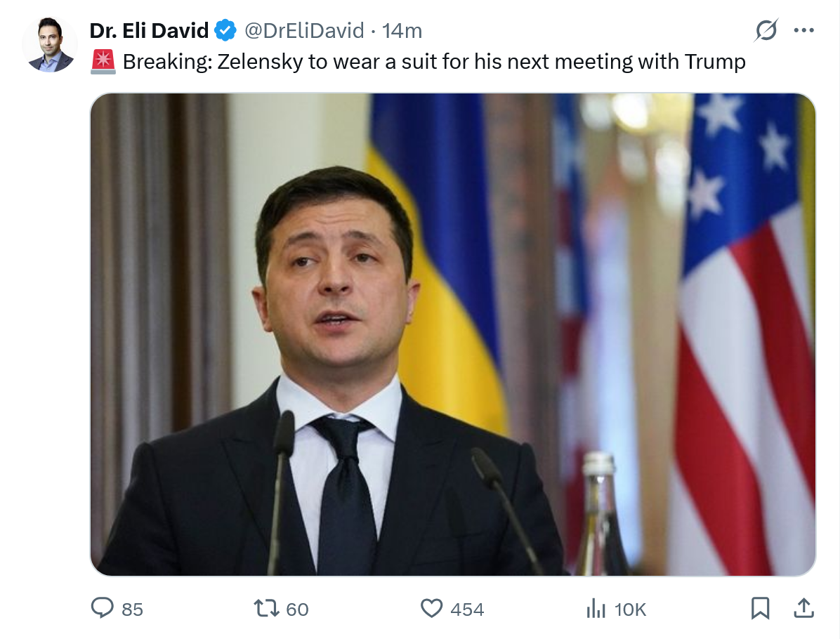Viewport: 840px width, 639px height.
Task: Open view analytics bar chart icon
Action: [x=596, y=609]
